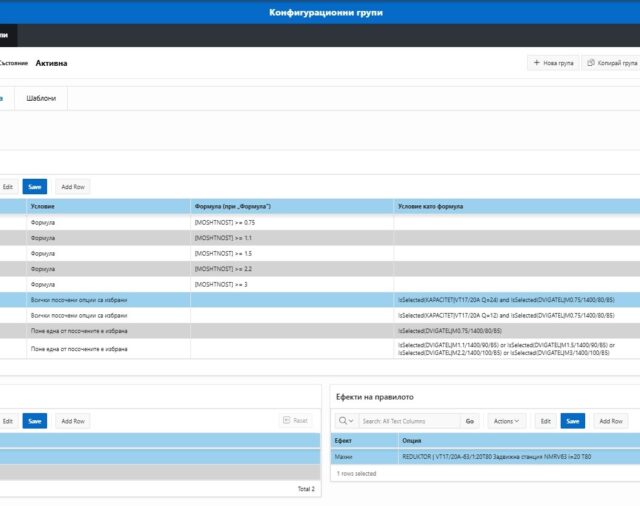This screenshot has width=640, height=506.
Task: Click the IsSelected(DVIGATEL|M0.75/1400/80/B5) only cell
Action: (x=517, y=331)
